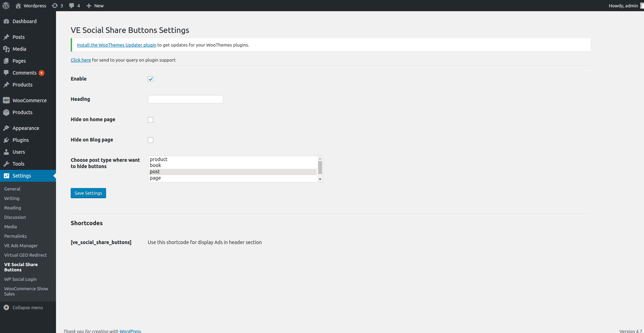644x333 pixels.
Task: Click the Plugins plug icon
Action: pyautogui.click(x=6, y=140)
